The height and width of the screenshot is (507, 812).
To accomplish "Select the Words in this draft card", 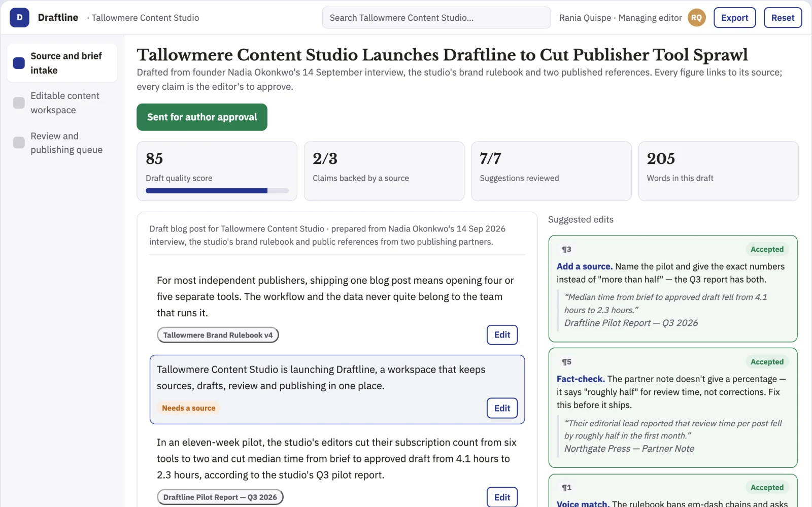I will [x=718, y=171].
